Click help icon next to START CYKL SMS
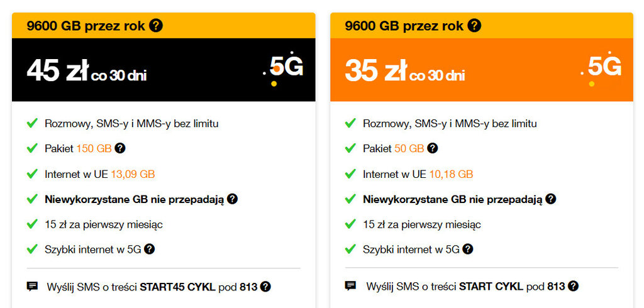This screenshot has height=308, width=644. point(573,287)
